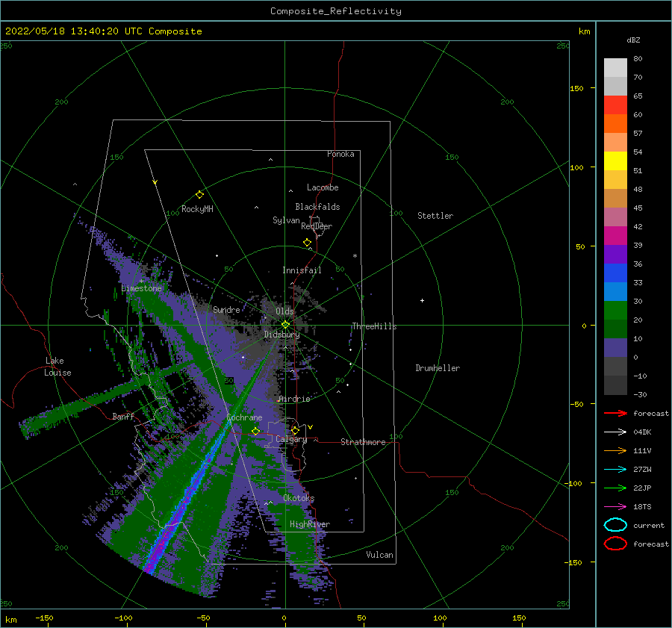Click the yellow diamond marker south of RedDeer
Screen dimensions: 672x628
[307, 242]
